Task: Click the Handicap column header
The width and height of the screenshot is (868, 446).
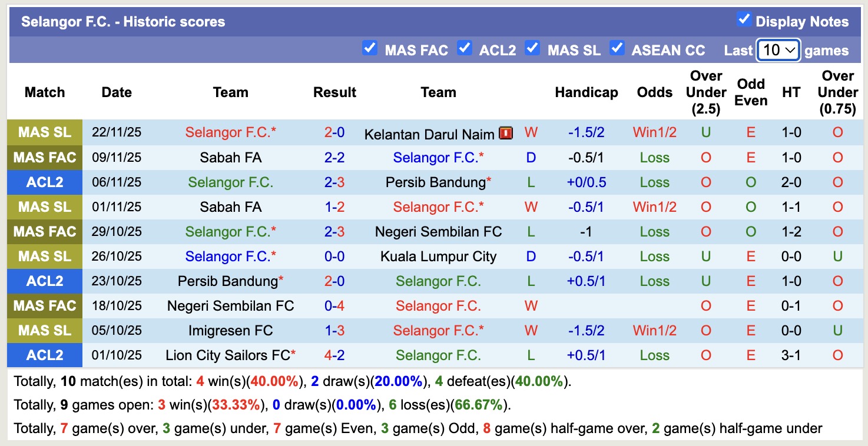Action: [x=586, y=92]
